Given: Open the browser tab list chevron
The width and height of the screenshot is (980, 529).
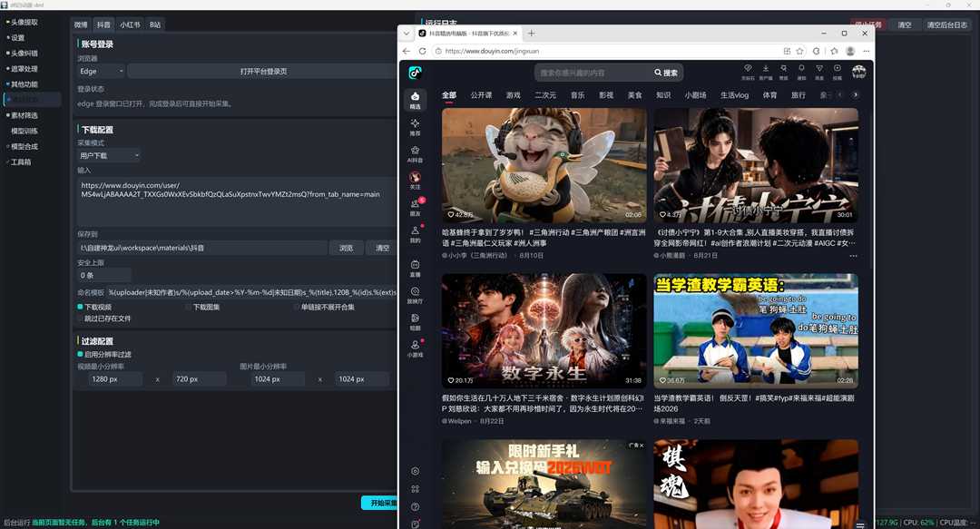Looking at the screenshot, I should pyautogui.click(x=407, y=34).
